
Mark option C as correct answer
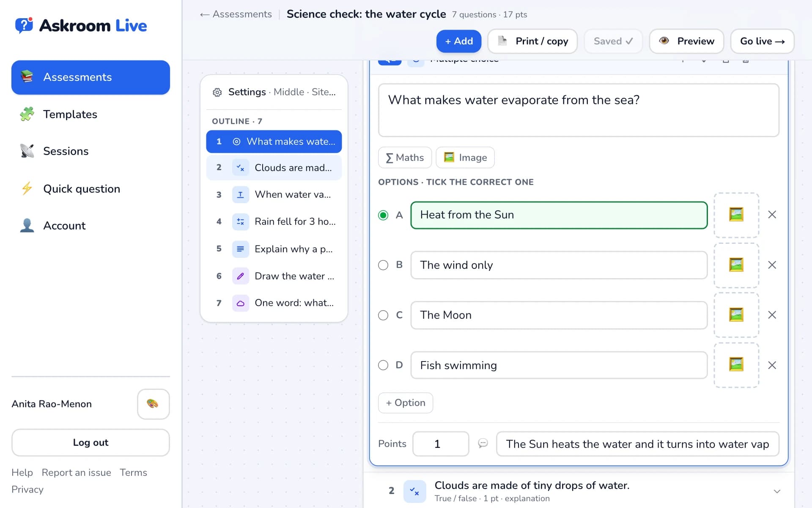click(x=383, y=315)
